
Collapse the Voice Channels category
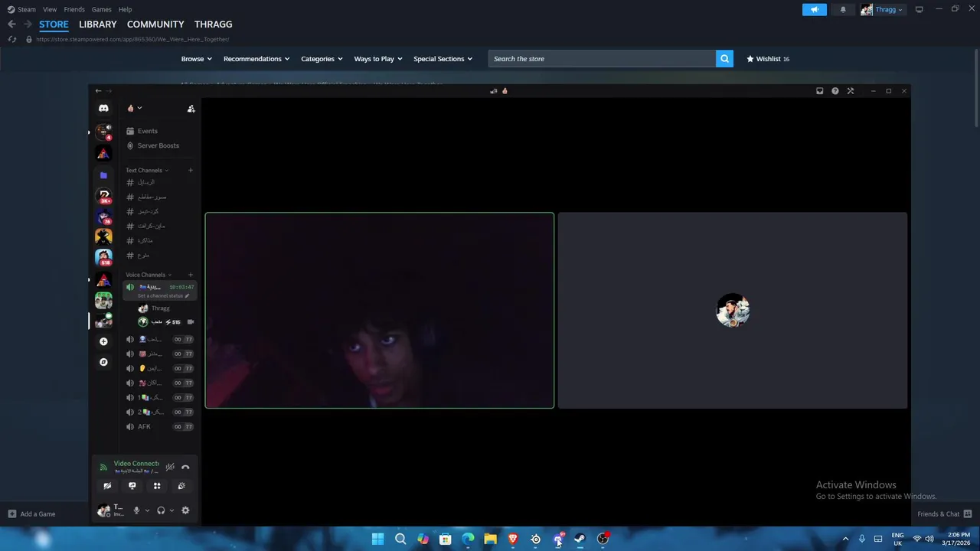[x=149, y=275]
